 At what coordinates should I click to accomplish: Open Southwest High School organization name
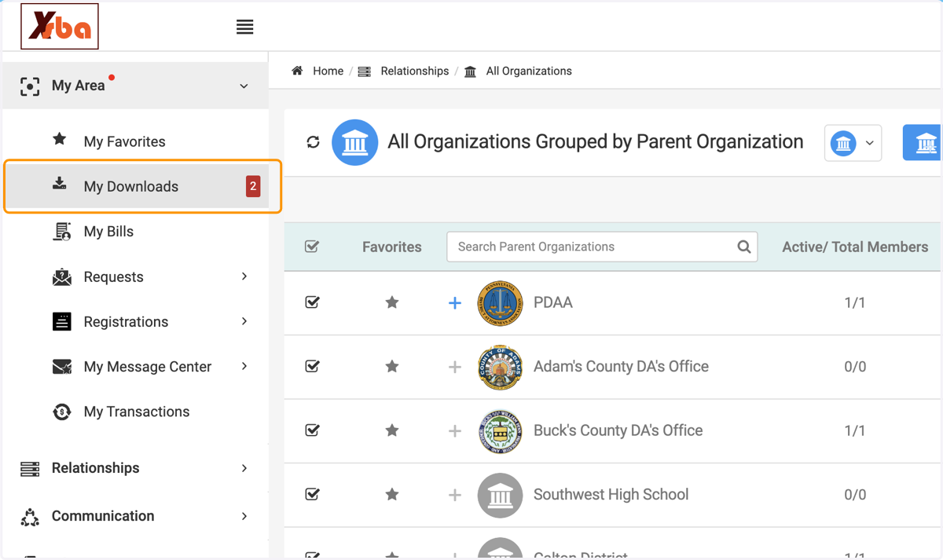pos(611,494)
